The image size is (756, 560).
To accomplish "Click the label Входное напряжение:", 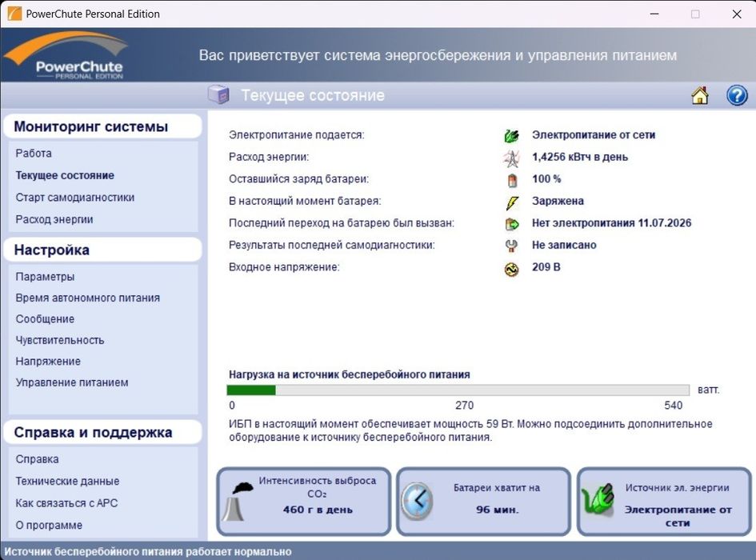I will (x=284, y=267).
